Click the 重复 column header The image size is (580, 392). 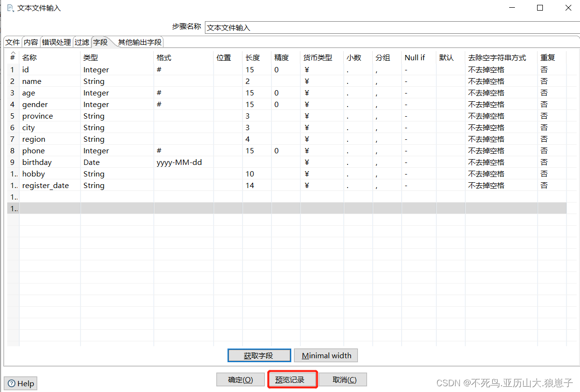[x=552, y=57]
